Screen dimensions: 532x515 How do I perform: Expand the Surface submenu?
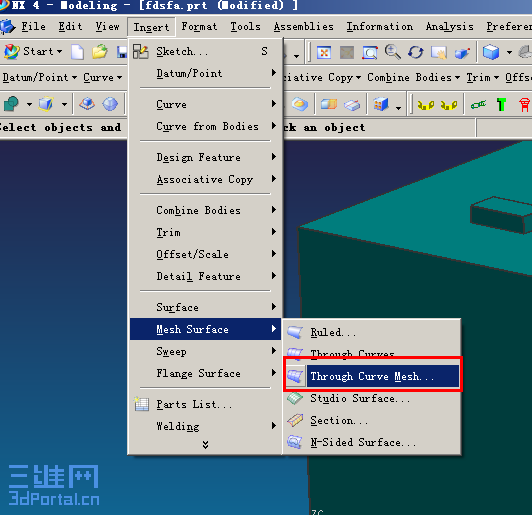pyautogui.click(x=205, y=307)
